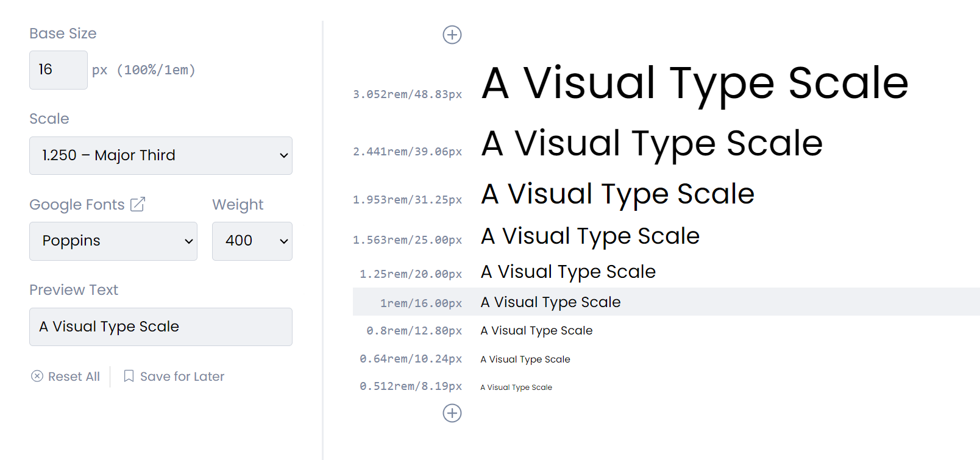Viewport: 980px width, 460px height.
Task: Click the Save for Later button text
Action: [x=182, y=377]
